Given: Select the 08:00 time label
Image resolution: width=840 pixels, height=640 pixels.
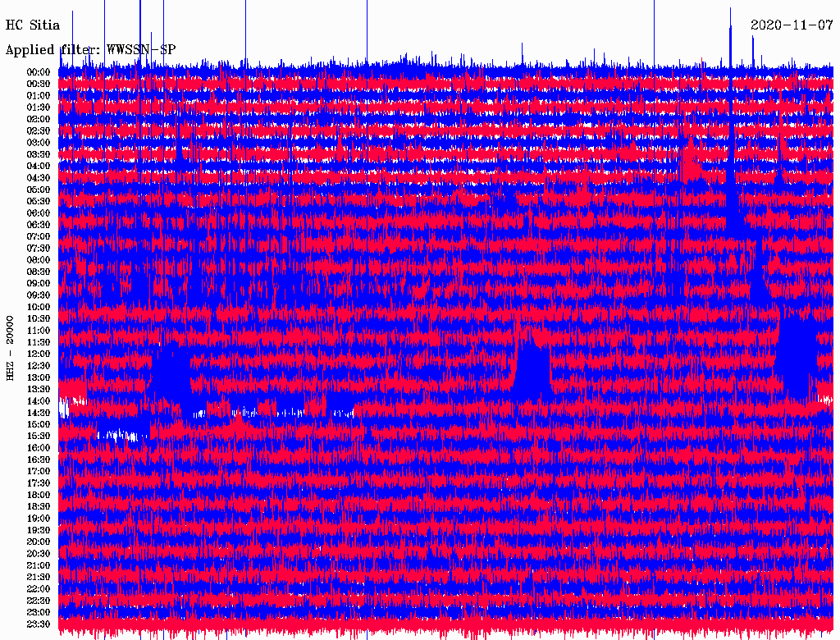Looking at the screenshot, I should point(39,260).
